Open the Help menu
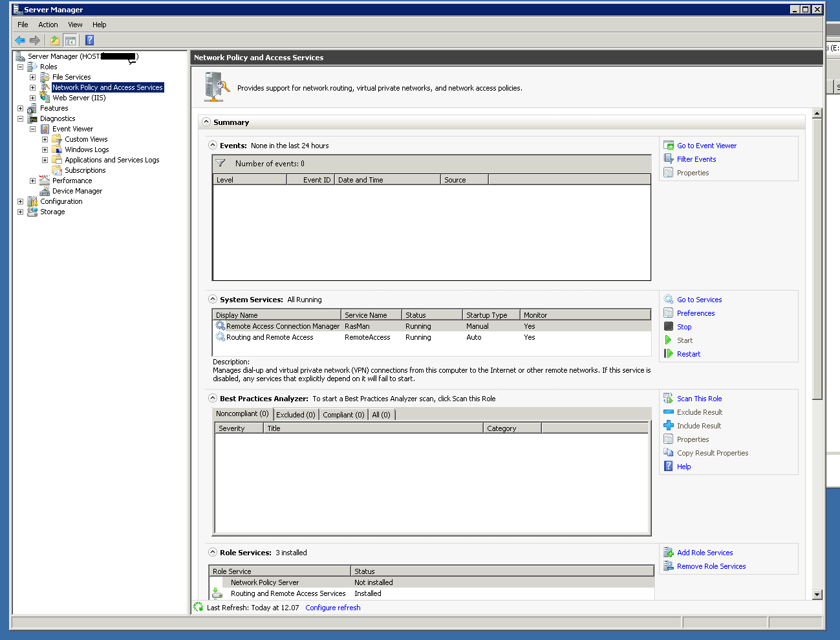Screen dimensions: 840x640 pos(99,25)
